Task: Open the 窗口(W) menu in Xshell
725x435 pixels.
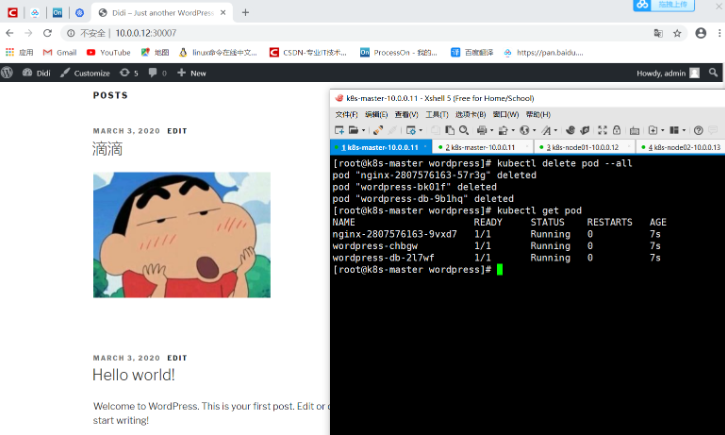Action: tap(505, 114)
